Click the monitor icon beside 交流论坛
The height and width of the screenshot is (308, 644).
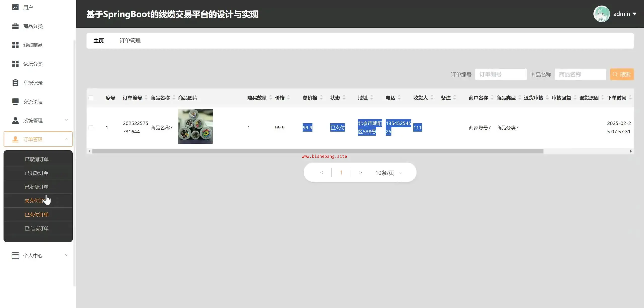click(x=15, y=102)
